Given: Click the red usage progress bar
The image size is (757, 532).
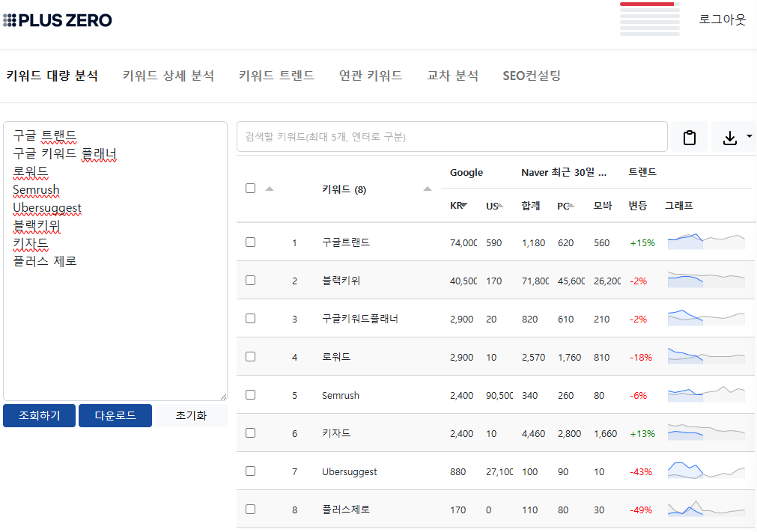Looking at the screenshot, I should click(x=646, y=4).
